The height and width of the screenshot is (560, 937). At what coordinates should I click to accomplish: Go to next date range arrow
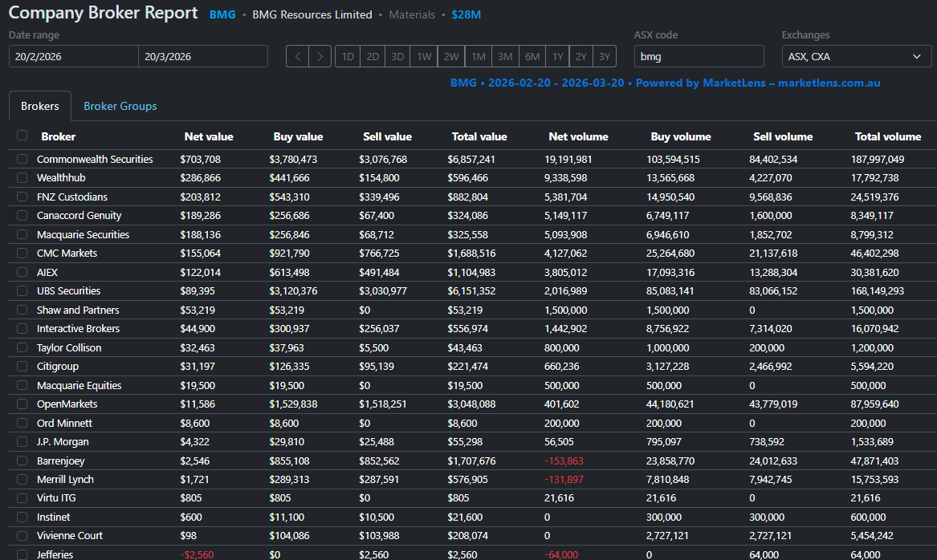point(320,57)
